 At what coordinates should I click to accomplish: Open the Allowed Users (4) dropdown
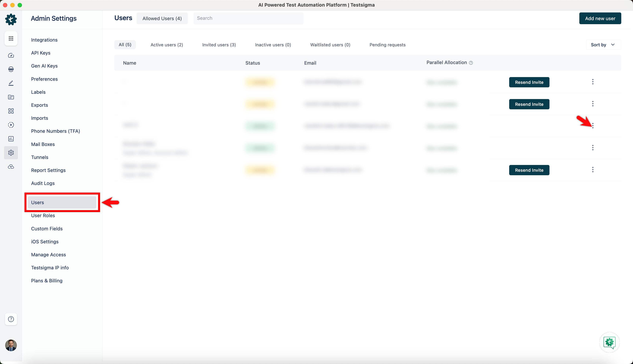[162, 18]
